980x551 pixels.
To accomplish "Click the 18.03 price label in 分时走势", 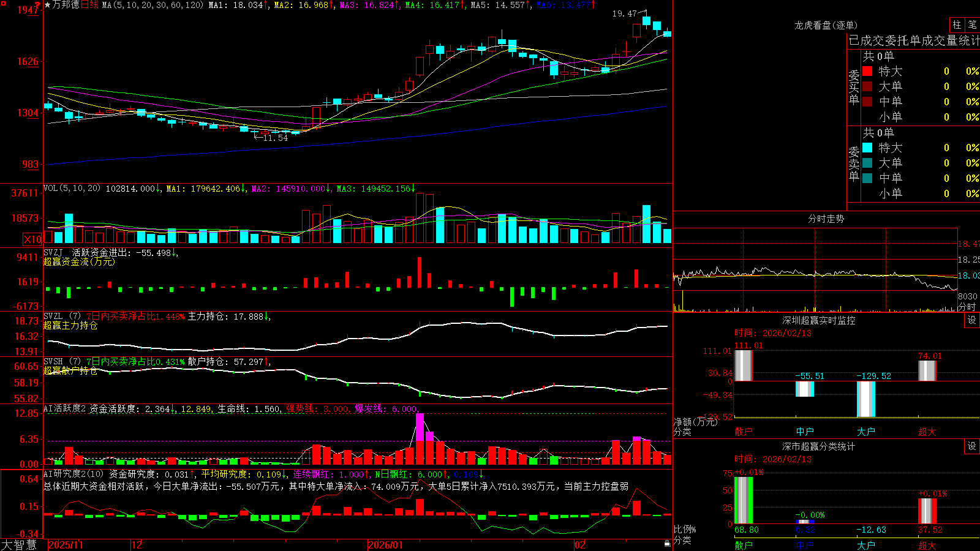I will point(969,276).
